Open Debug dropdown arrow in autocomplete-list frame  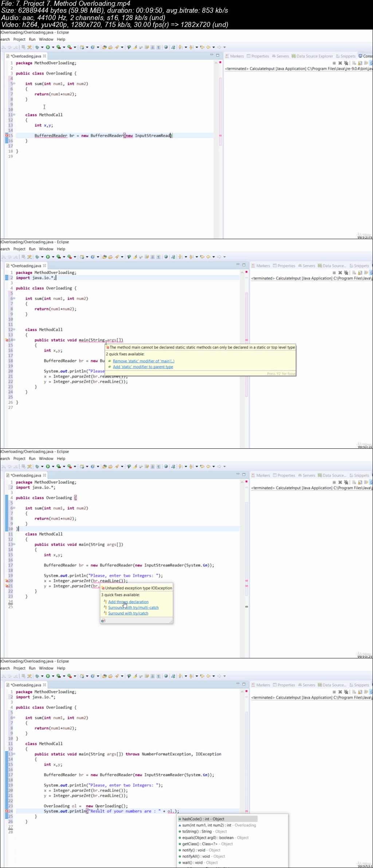(x=42, y=676)
